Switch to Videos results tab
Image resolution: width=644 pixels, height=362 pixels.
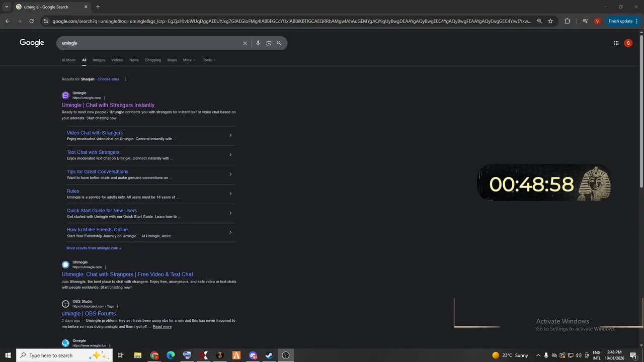(x=117, y=60)
